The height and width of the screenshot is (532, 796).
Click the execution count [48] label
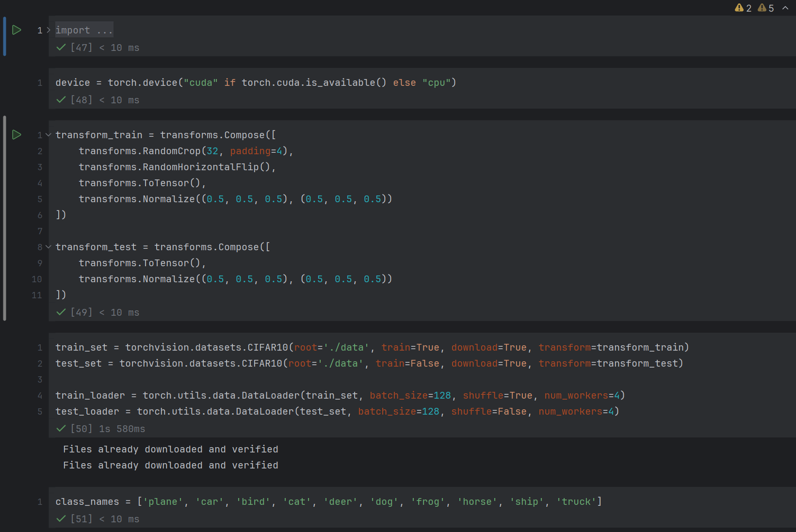(x=81, y=100)
